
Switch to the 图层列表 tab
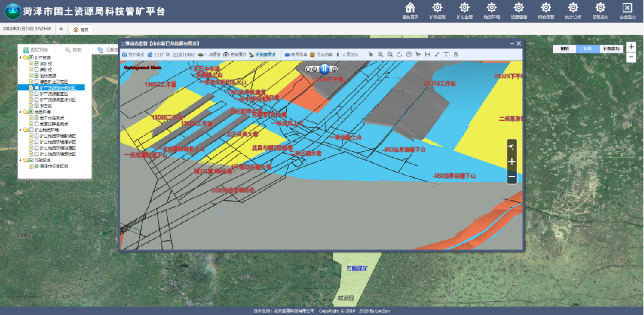36,50
